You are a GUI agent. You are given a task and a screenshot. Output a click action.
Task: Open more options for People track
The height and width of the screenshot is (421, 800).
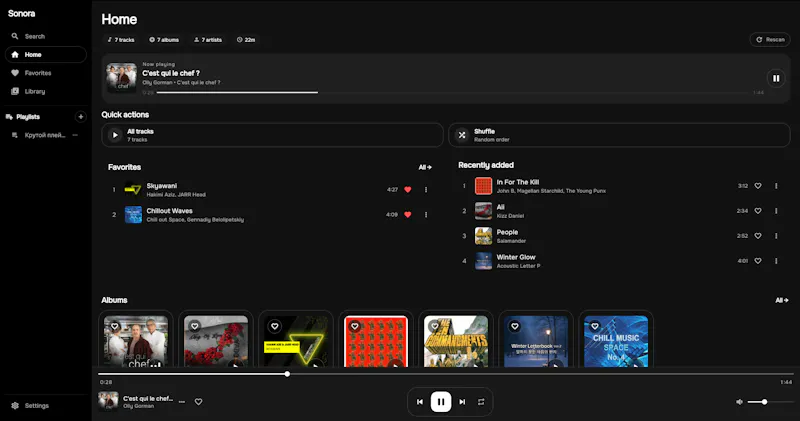click(776, 236)
